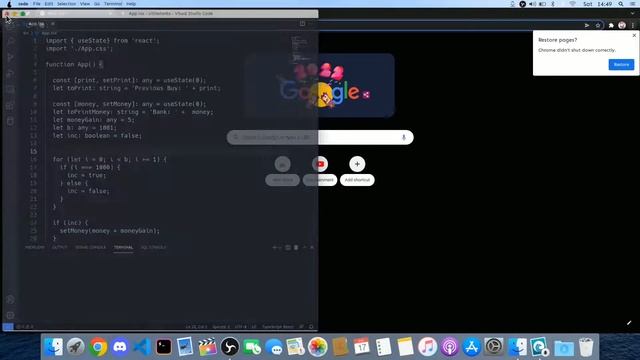Switch to OUTPUT panel tab
Image resolution: width=640 pixels, height=360 pixels.
(x=60, y=247)
